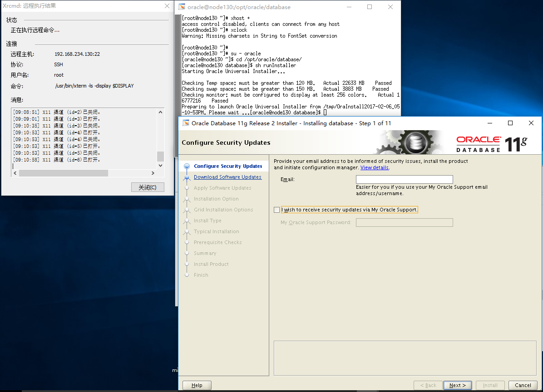Screen dimensions: 543x392
Task: Toggle the Install Type step marker
Action: coord(187,220)
